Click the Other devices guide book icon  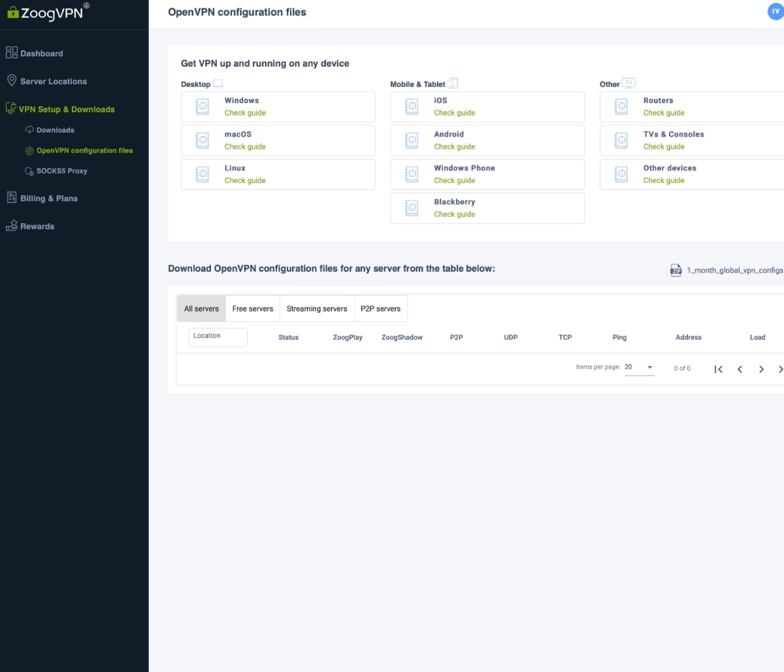pyautogui.click(x=621, y=174)
